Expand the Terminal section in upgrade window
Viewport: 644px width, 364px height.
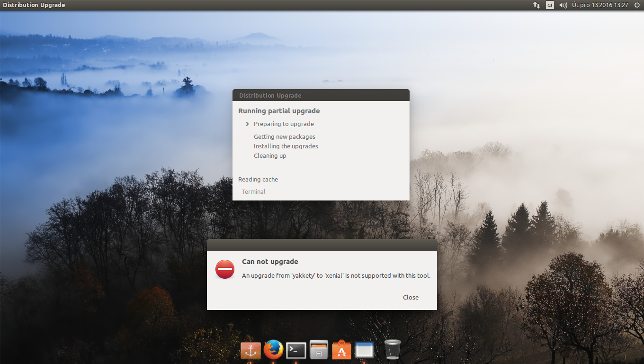pyautogui.click(x=253, y=191)
